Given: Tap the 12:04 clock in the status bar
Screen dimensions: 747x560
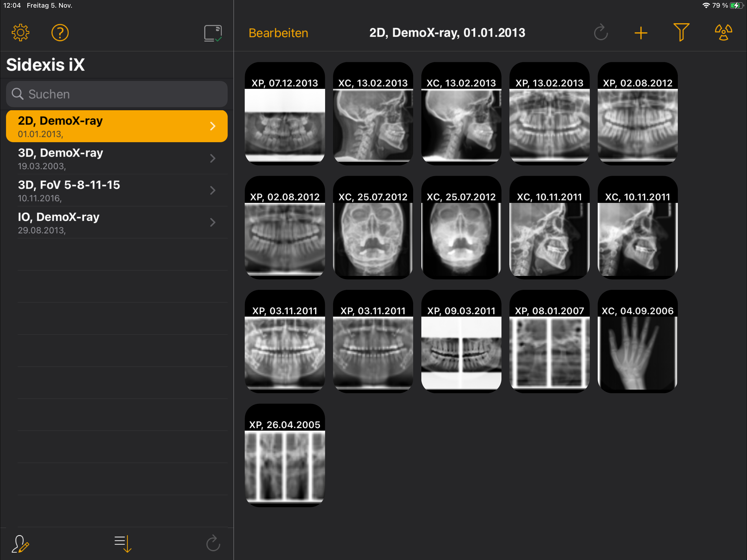Looking at the screenshot, I should pyautogui.click(x=12, y=5).
